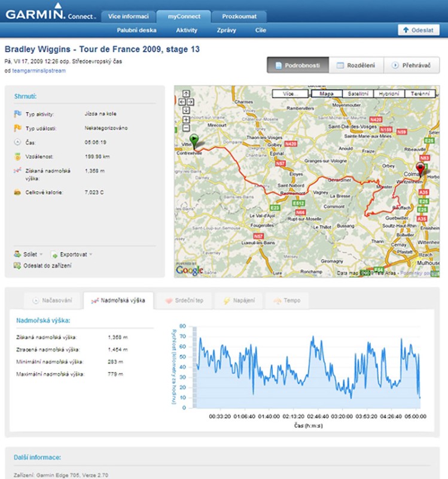
Task: Click the elevation gain icon in summary
Action: pyautogui.click(x=17, y=171)
